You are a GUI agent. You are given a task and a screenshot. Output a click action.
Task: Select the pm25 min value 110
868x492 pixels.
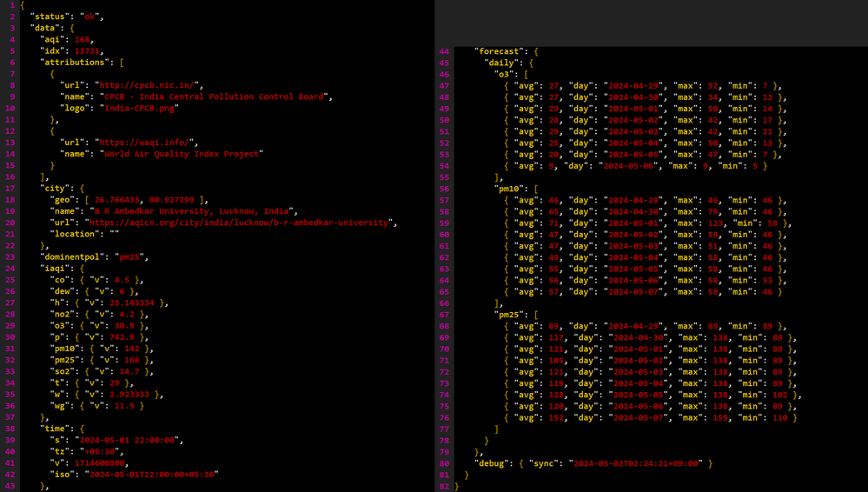click(780, 418)
